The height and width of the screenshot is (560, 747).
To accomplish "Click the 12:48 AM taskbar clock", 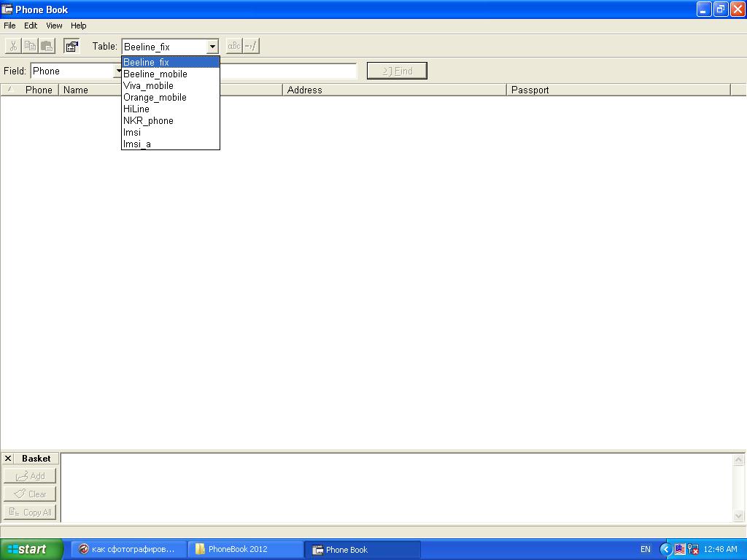I will pyautogui.click(x=720, y=550).
